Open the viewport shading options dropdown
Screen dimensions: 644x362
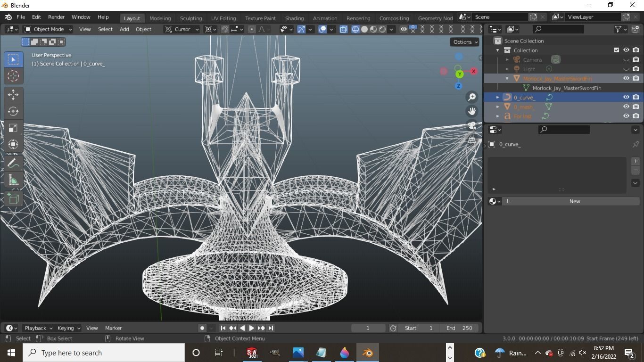click(x=391, y=29)
